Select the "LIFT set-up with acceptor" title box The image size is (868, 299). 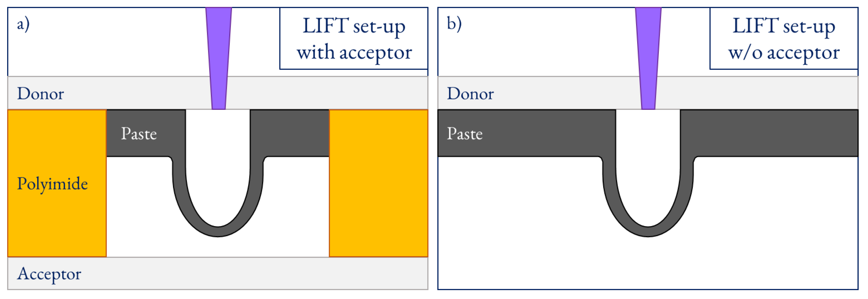[x=353, y=38]
